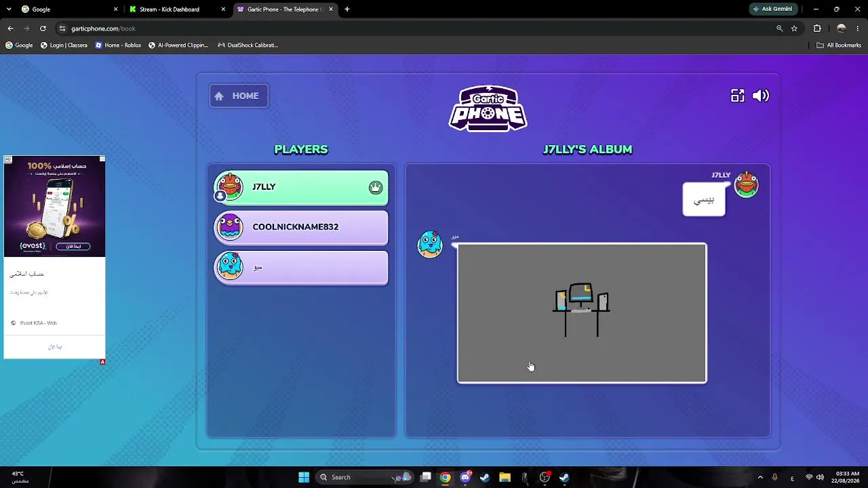Click J7LLY's red avatar in the players list
Screen dimensions: 868x488
point(229,186)
